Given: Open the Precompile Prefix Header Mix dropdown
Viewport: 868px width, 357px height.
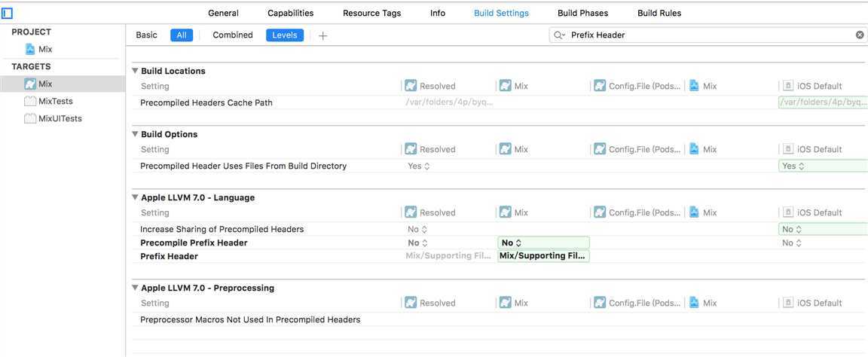Looking at the screenshot, I should click(542, 243).
